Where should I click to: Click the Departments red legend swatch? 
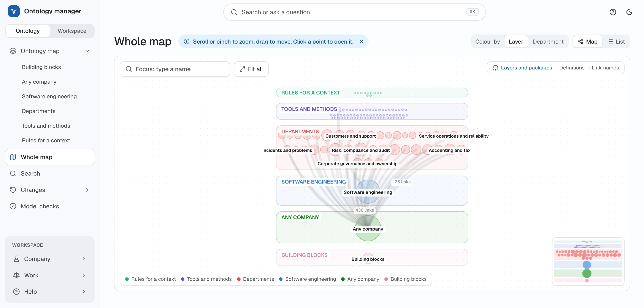239,279
